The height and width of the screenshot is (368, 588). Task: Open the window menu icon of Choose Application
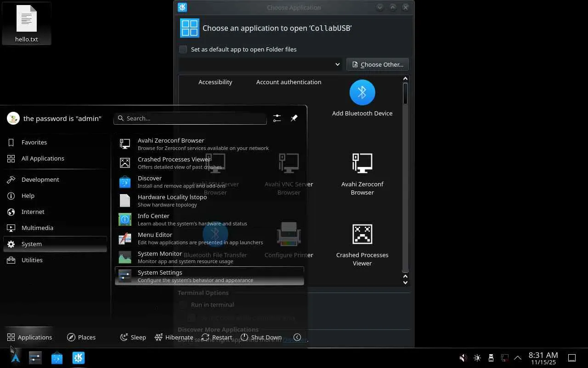click(x=182, y=7)
